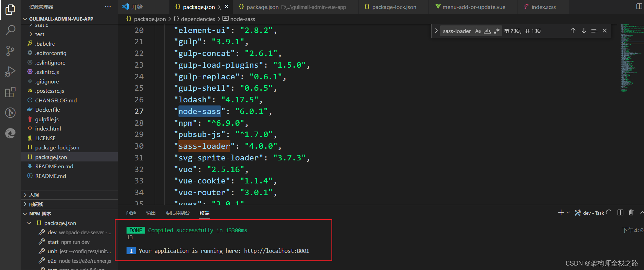Split the editor to the right

[639, 7]
